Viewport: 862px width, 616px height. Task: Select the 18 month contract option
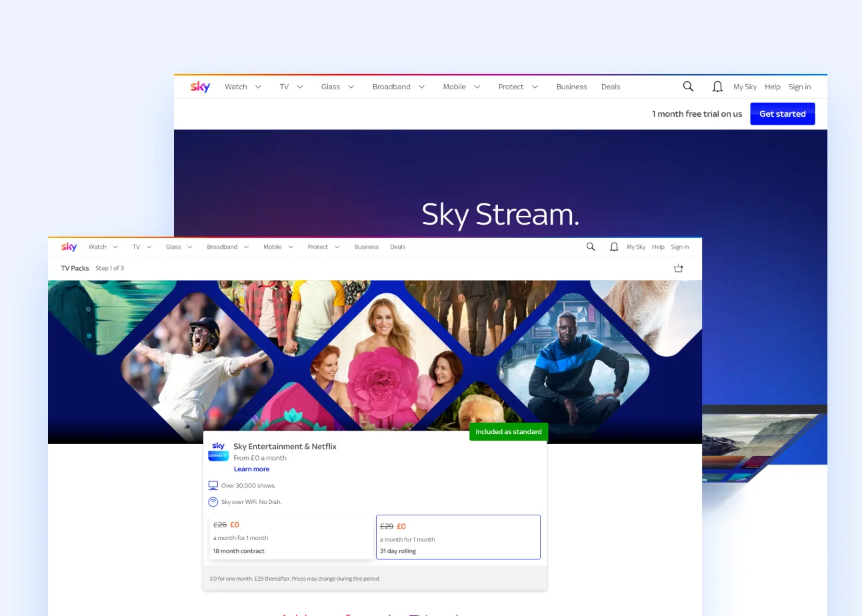tap(291, 537)
